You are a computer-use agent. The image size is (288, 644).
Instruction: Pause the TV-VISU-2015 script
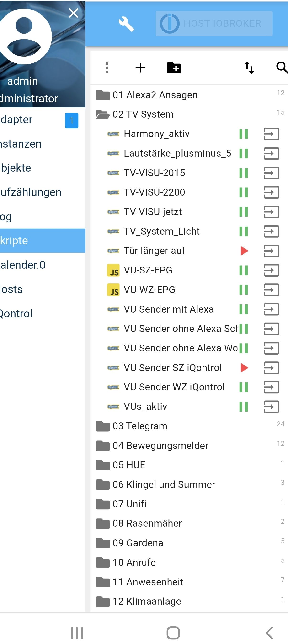[x=243, y=173]
